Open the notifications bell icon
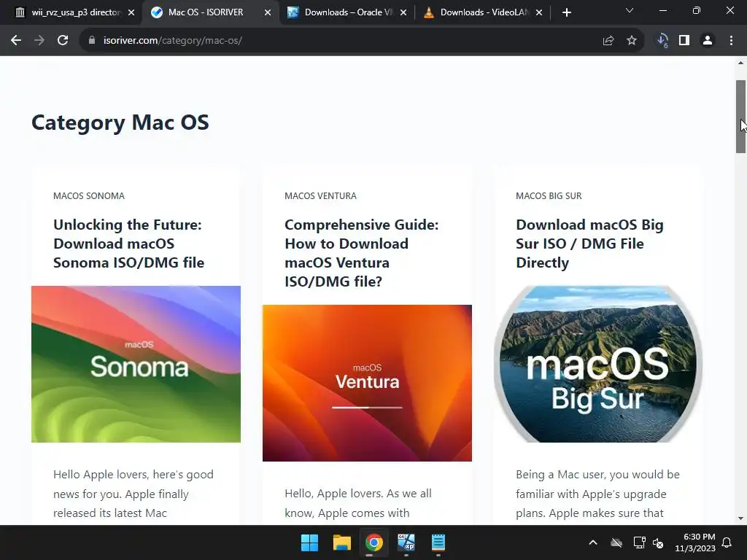The image size is (747, 560). coord(727,542)
